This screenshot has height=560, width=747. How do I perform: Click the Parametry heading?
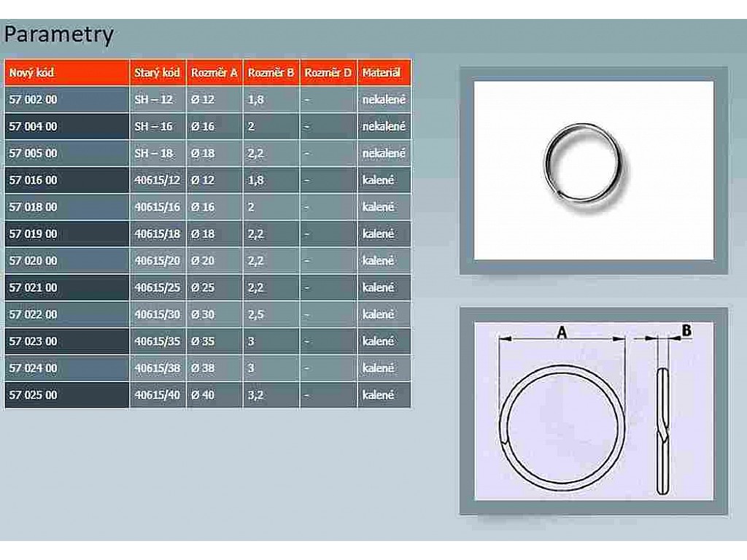58,34
